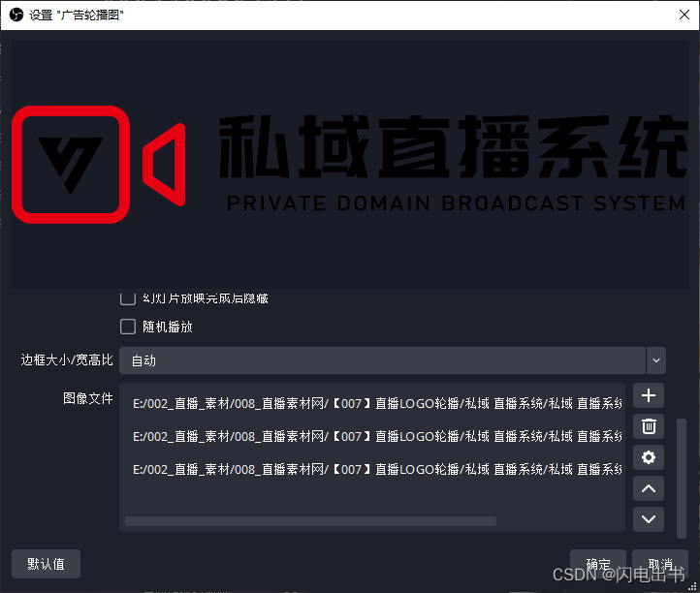Move image file down with down arrow
Image resolution: width=700 pixels, height=593 pixels.
649,519
